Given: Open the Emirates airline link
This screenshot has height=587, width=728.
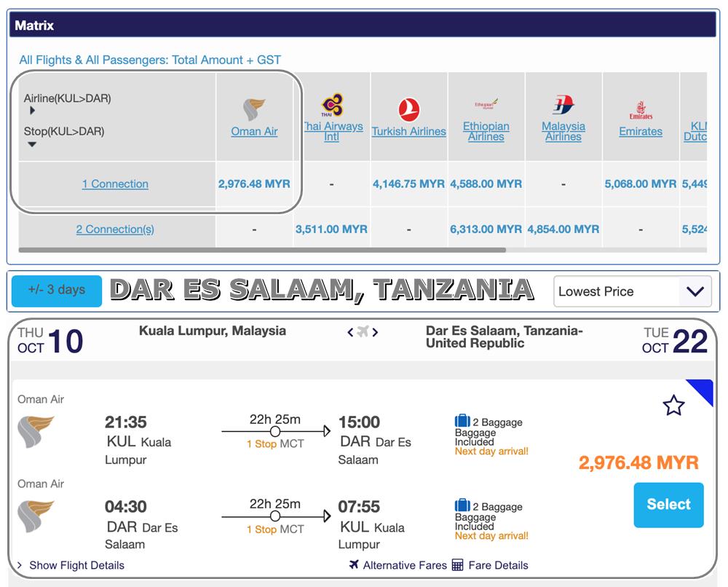Looking at the screenshot, I should tap(641, 131).
